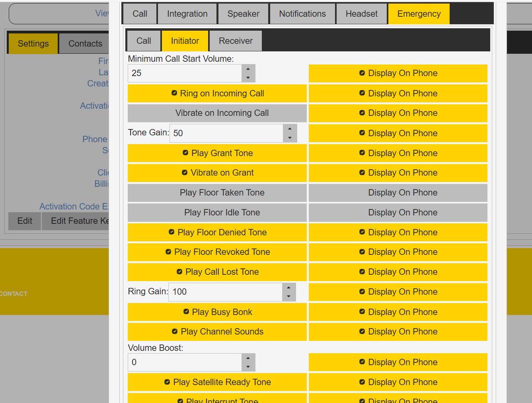Turn off Vibrate on Grant

tap(217, 173)
